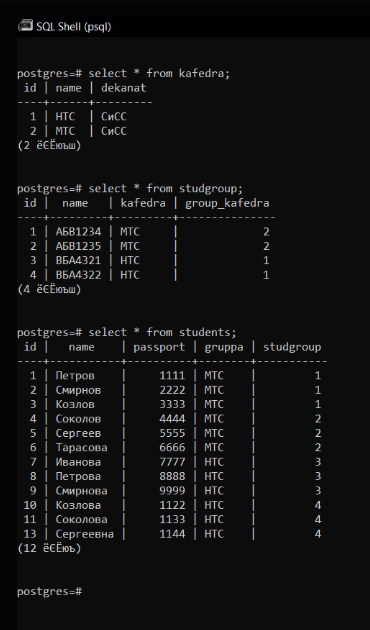This screenshot has height=630, width=370.
Task: Click student name Тарасова
Action: 82,448
